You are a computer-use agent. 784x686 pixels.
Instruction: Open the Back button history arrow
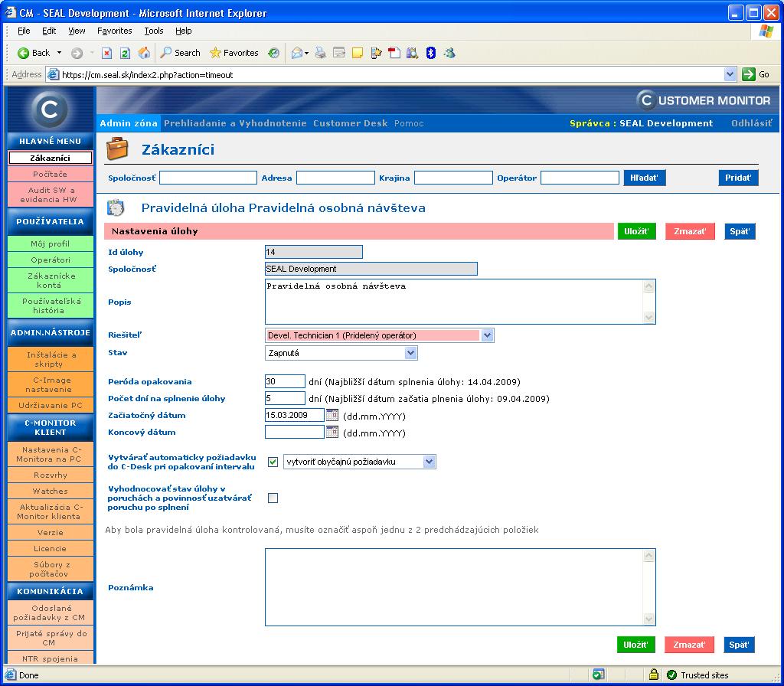pyautogui.click(x=59, y=53)
